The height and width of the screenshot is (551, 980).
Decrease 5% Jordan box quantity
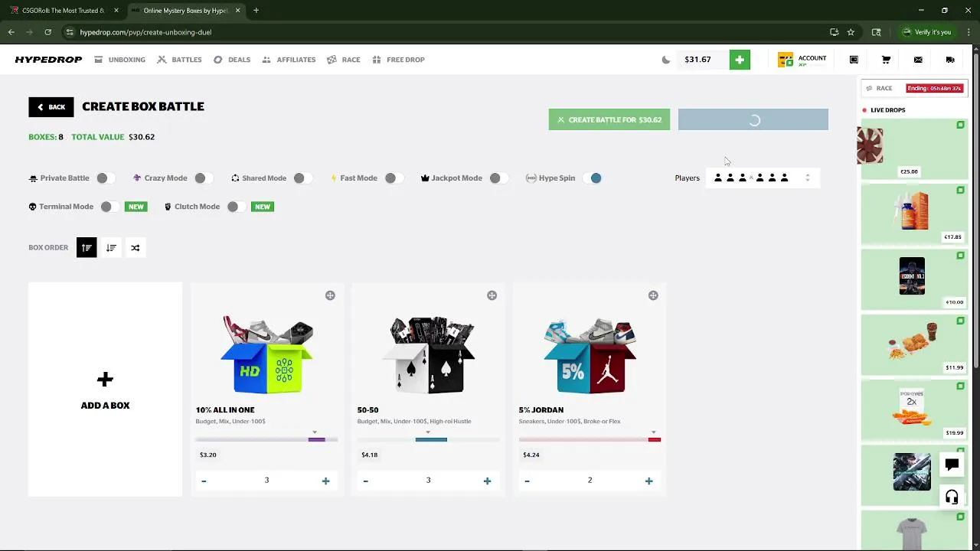tap(527, 481)
